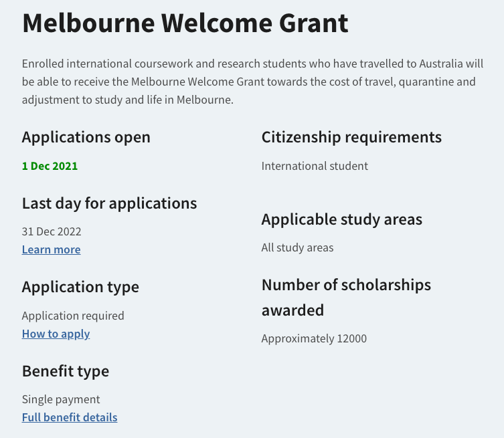This screenshot has width=504, height=438.
Task: Select the green "1 Dec 2021" date
Action: (50, 166)
